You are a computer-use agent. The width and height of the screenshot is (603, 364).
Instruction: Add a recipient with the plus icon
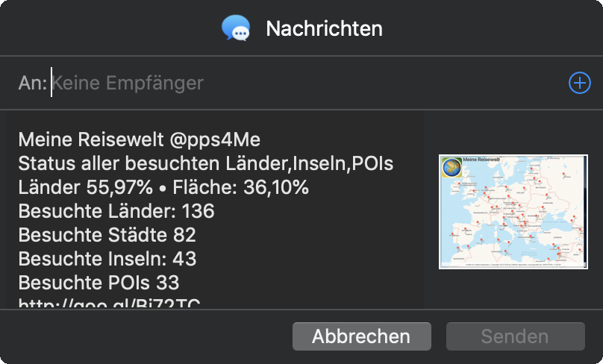(x=580, y=83)
